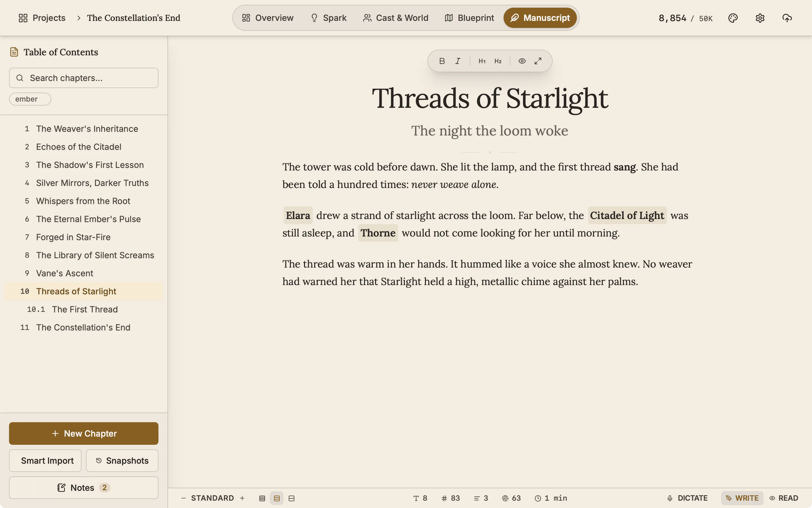Select the wide page width layout icon
Viewport: 812px width, 508px height.
(292, 498)
